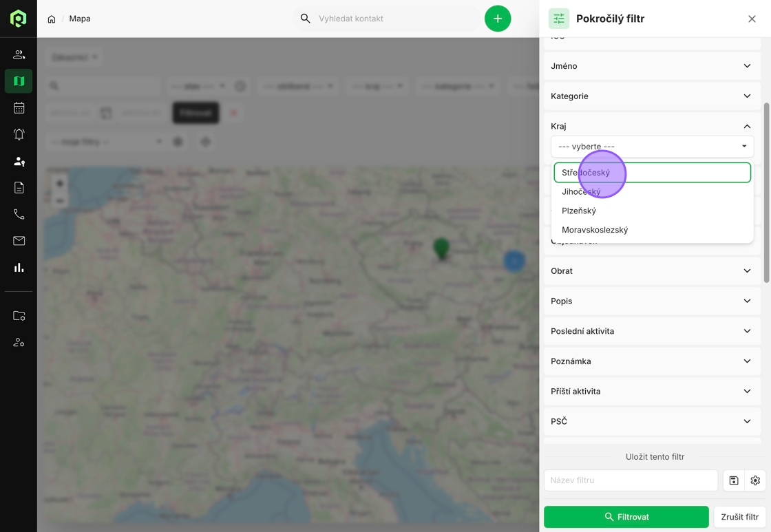Open the user settings icon in the sidebar
This screenshot has height=532, width=771.
point(19,342)
